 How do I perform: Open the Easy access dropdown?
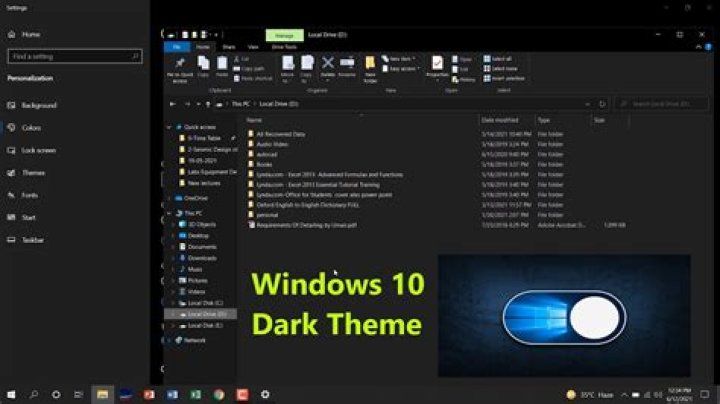coord(401,69)
